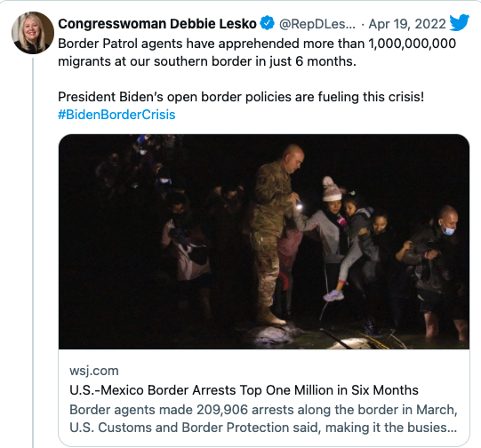Select the tweet text about Border Patrol agents
The image size is (481, 448).
257,52
